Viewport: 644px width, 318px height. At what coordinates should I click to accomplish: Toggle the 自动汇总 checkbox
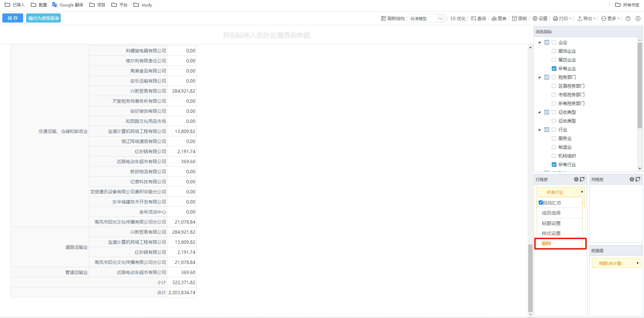coord(541,202)
